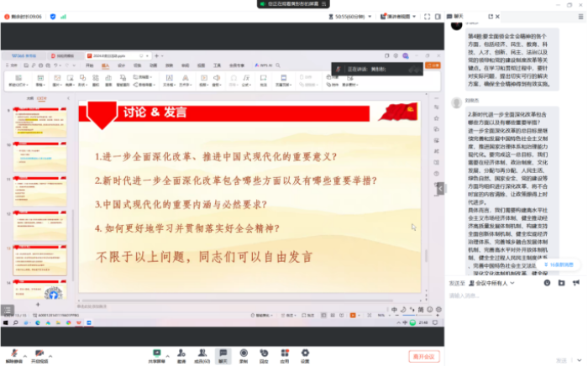This screenshot has height=366, width=588.
Task: Open the 邀请 invite icon
Action: (x=181, y=353)
